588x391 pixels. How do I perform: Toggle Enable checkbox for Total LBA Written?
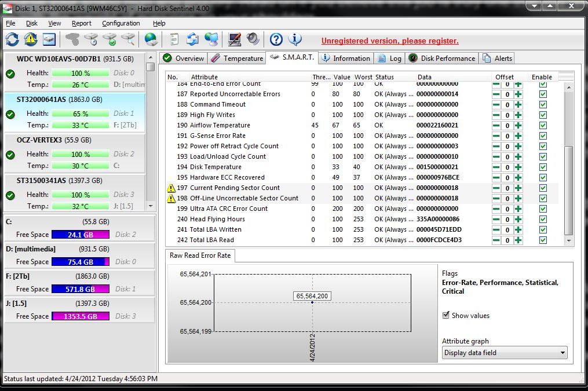coord(543,229)
